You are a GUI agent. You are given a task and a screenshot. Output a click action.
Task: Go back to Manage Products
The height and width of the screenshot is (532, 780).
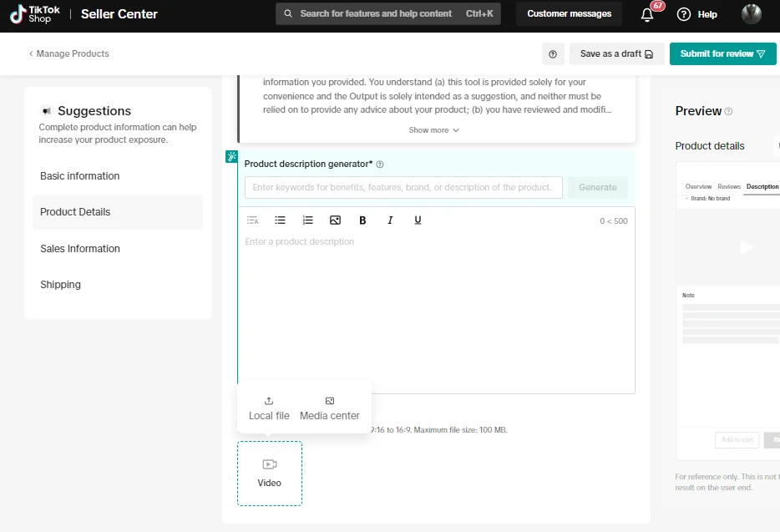(x=68, y=54)
